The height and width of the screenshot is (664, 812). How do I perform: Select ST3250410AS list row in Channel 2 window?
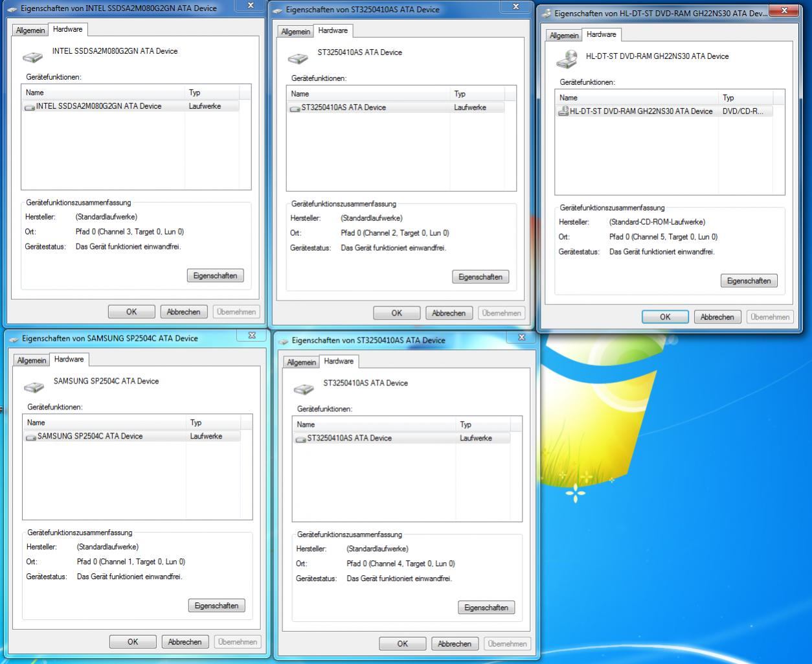[396, 108]
